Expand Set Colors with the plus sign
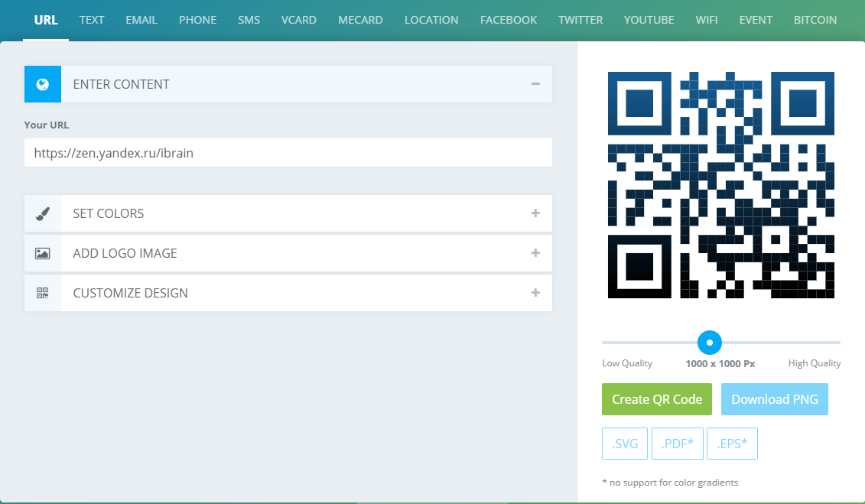Viewport: 865px width, 504px height. (x=535, y=213)
